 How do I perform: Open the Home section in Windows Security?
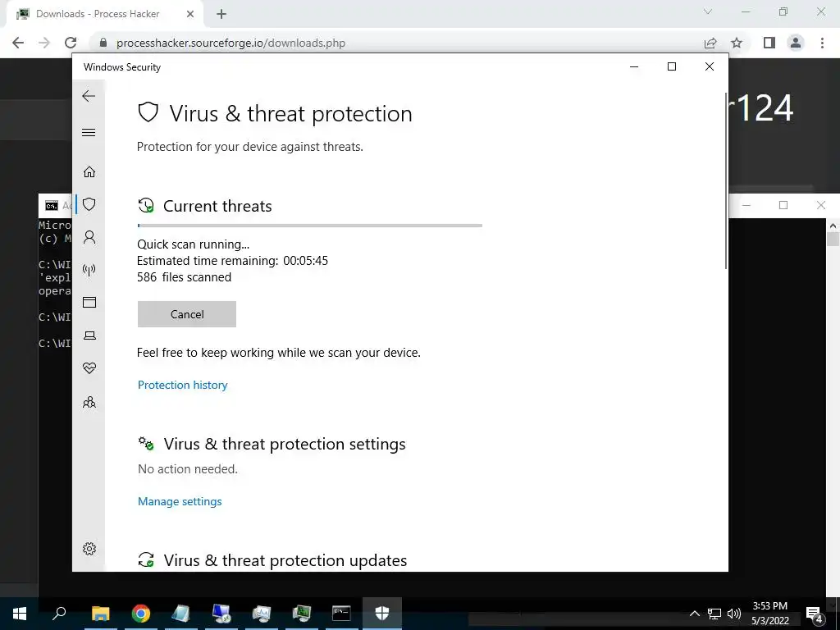[x=89, y=172]
